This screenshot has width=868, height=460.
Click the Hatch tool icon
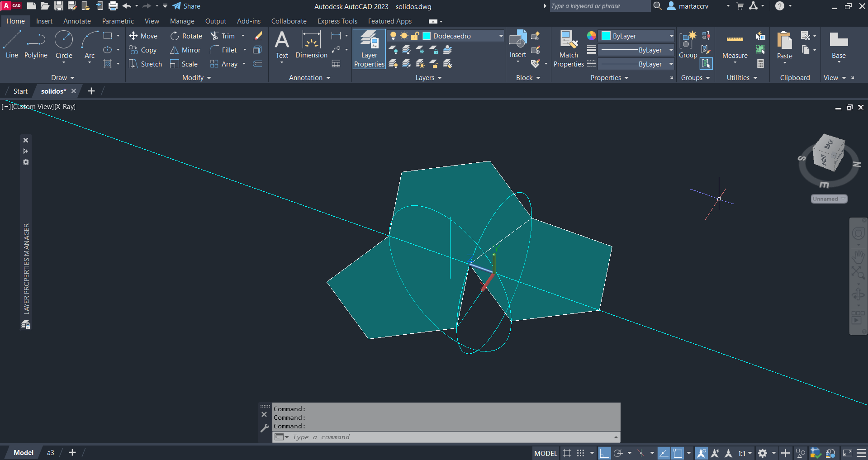pos(108,64)
